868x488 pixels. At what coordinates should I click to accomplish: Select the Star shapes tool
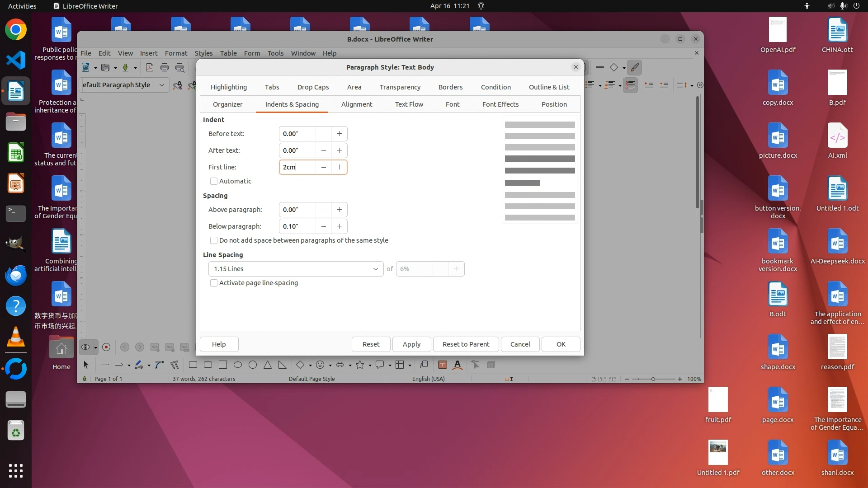[x=360, y=365]
